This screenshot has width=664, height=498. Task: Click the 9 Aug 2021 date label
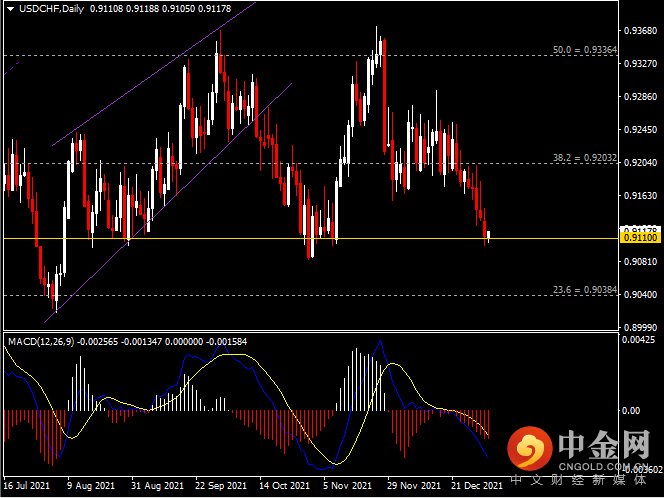[x=91, y=485]
